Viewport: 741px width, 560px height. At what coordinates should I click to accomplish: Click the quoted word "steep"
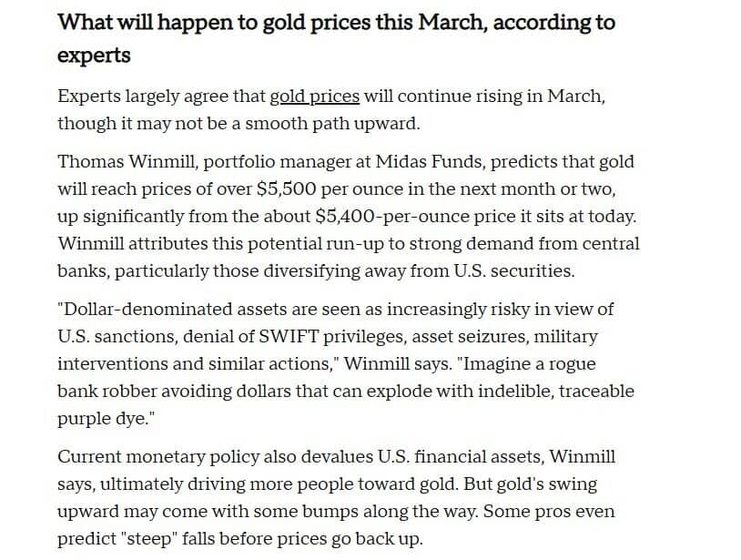[x=152, y=539]
